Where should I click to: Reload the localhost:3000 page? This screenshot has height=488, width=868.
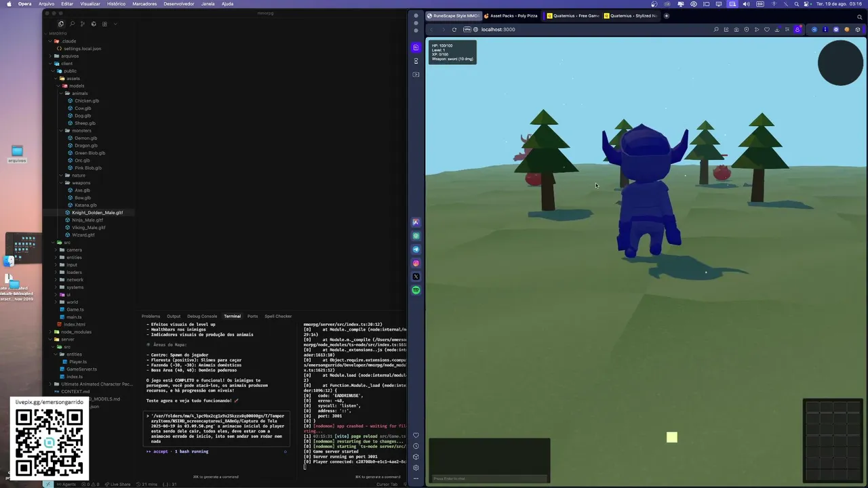point(454,29)
